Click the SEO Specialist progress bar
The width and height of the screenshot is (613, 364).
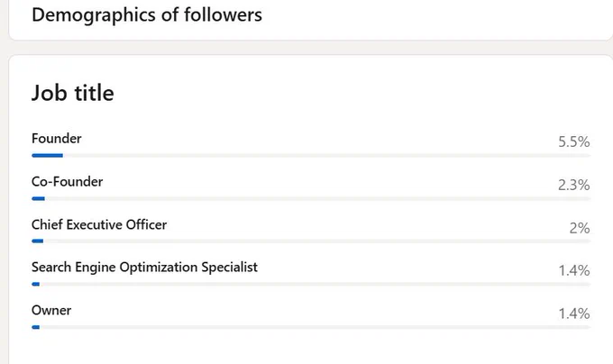tap(35, 284)
